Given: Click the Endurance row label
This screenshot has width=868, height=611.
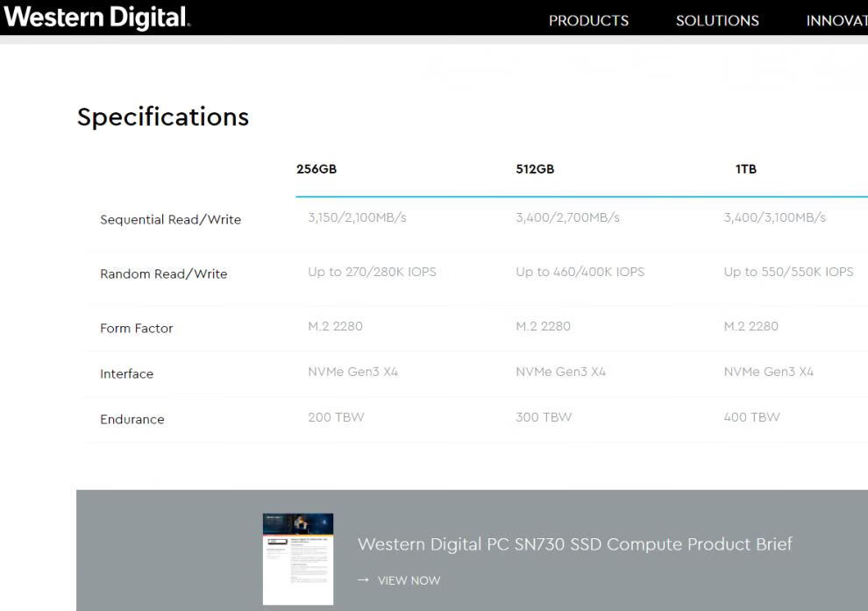Looking at the screenshot, I should 132,419.
